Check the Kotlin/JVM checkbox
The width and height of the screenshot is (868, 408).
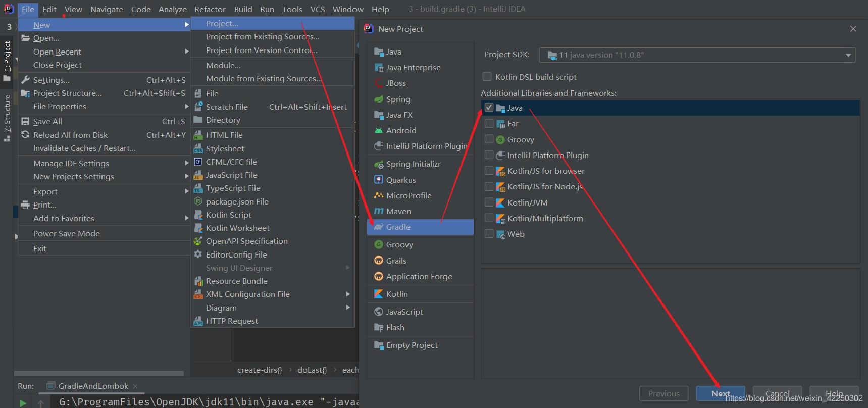[489, 202]
